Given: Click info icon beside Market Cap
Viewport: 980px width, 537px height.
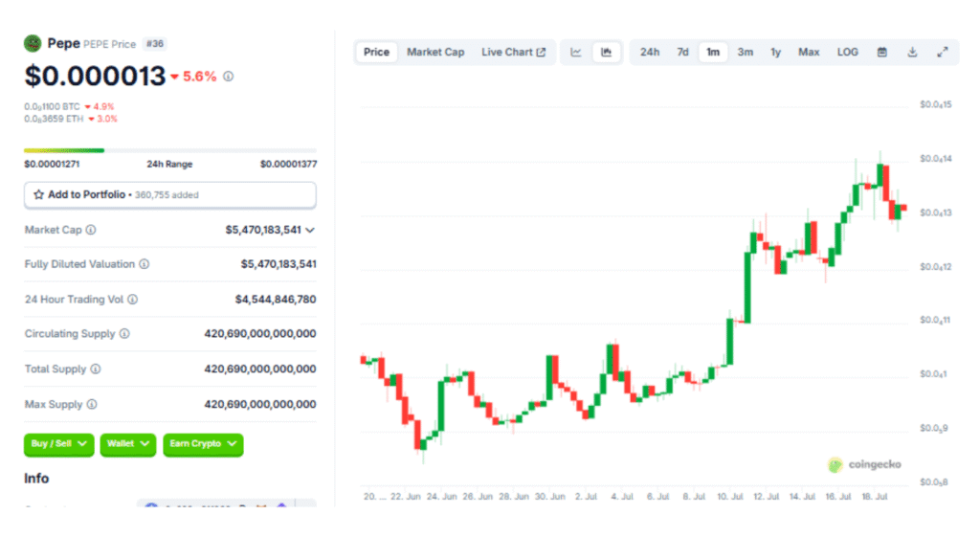Looking at the screenshot, I should [x=91, y=230].
